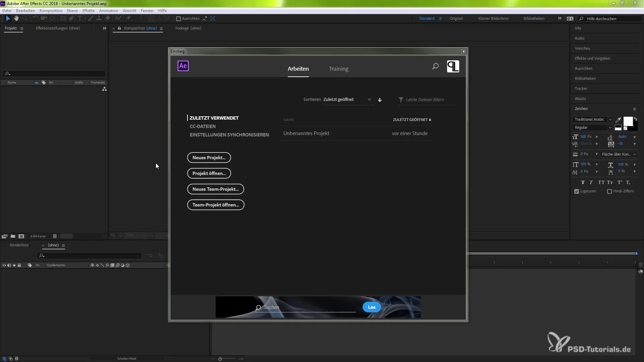644x362 pixels.
Task: Click the blue Los button
Action: click(372, 307)
